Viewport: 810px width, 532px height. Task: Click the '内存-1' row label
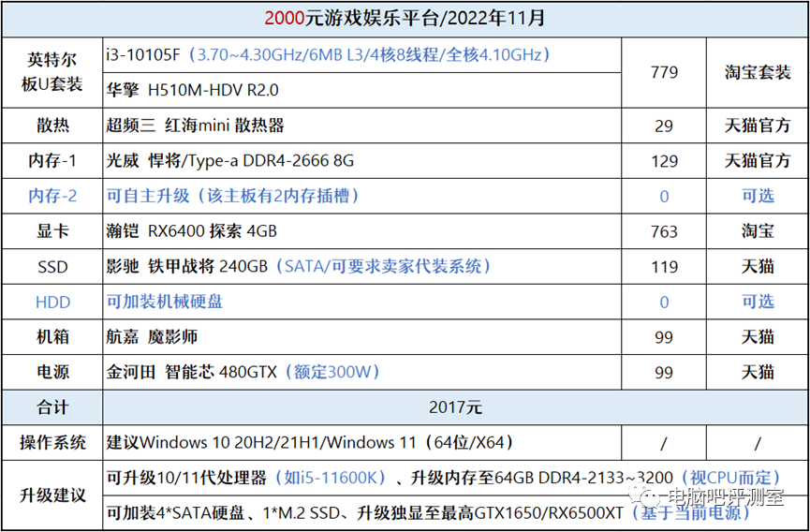[52, 161]
